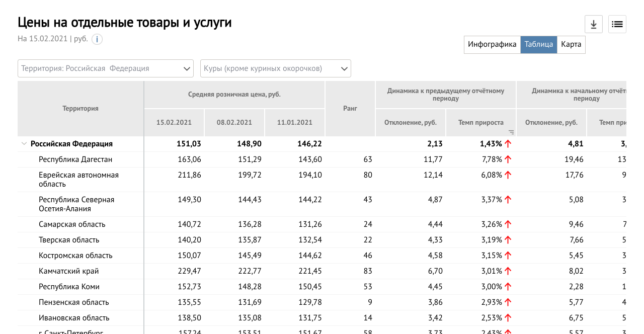Click the value 211,86 for Еврейская область
644x334 pixels.
(189, 175)
